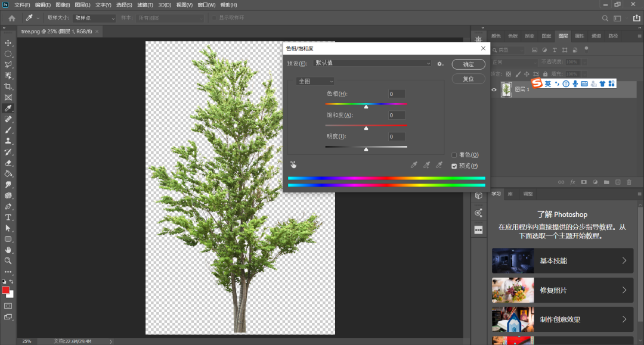Switch to the 通道 panel tab
The image size is (644, 345).
(x=596, y=36)
